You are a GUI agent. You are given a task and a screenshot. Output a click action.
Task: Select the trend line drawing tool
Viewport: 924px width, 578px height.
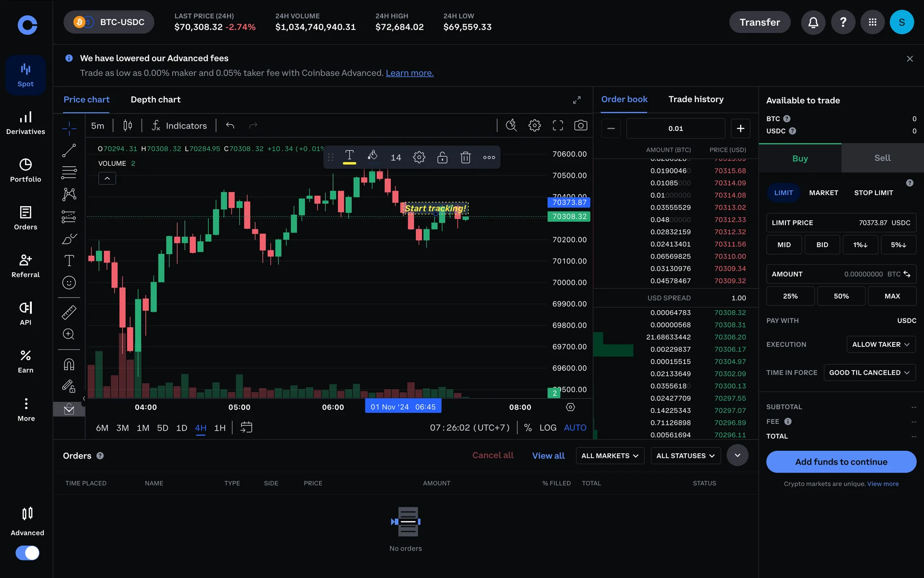point(69,150)
